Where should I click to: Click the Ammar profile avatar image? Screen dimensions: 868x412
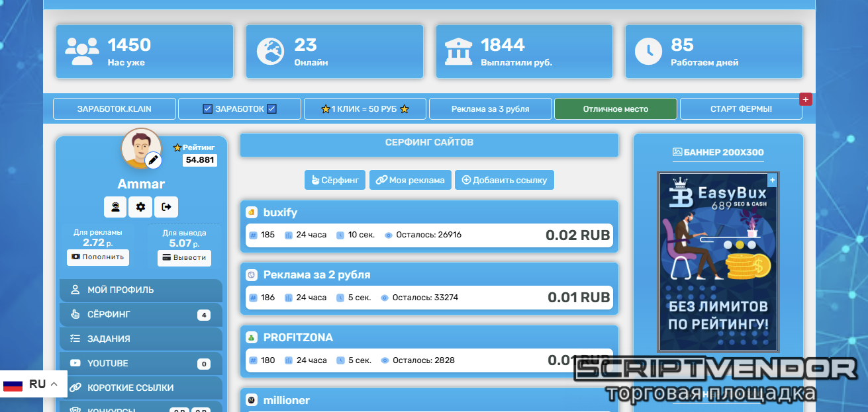pos(140,147)
